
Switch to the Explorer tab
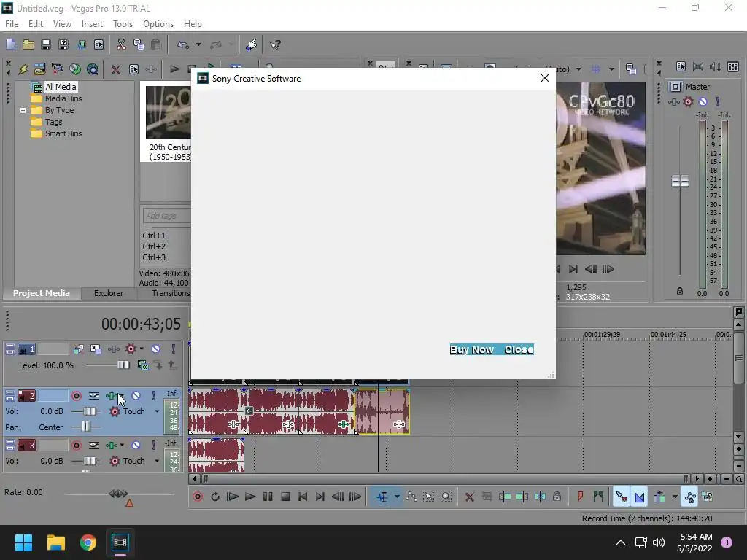pos(109,293)
